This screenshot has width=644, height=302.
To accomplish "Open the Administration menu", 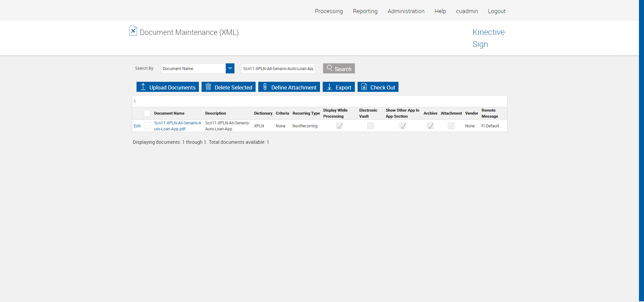I will 406,11.
